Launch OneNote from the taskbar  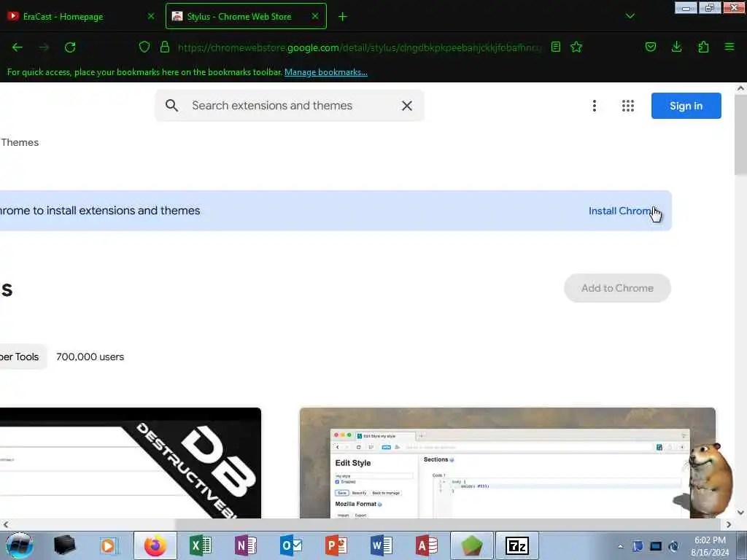[x=246, y=545]
